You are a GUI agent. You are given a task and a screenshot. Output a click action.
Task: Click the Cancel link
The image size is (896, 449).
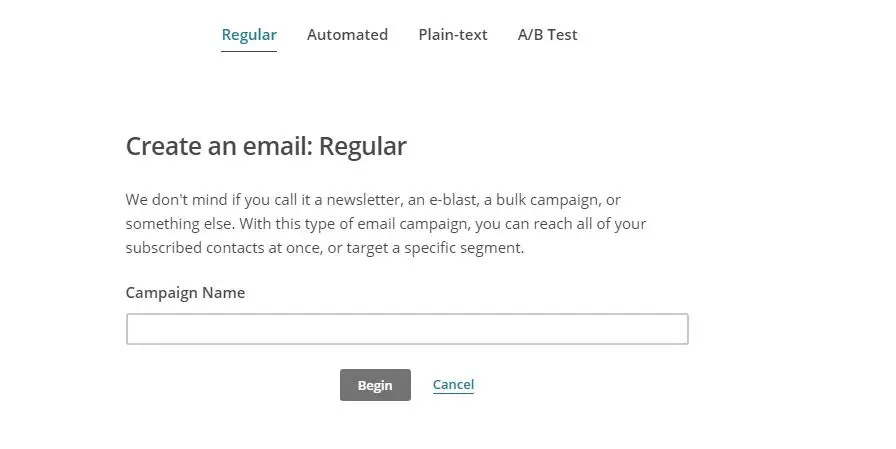point(453,384)
